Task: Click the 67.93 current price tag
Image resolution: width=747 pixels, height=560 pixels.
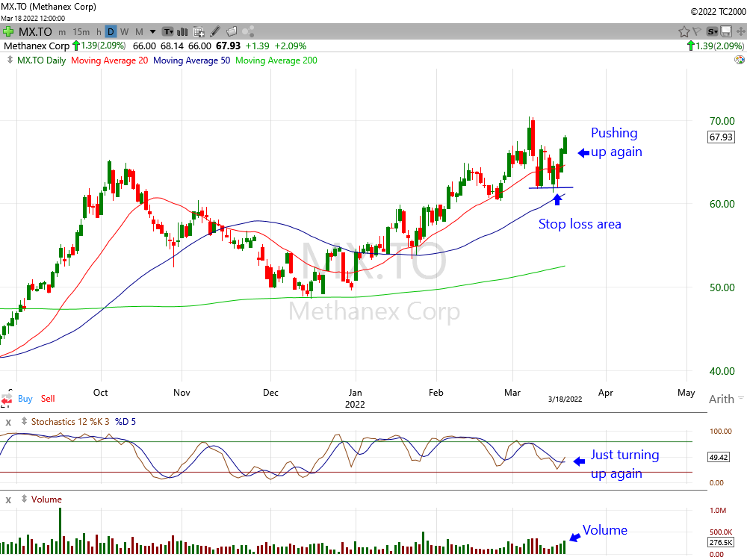Action: coord(721,137)
